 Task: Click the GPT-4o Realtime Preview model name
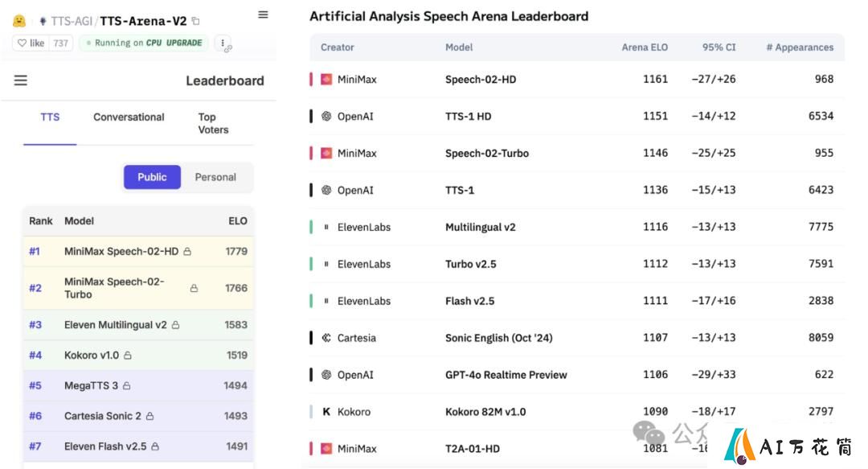point(506,375)
